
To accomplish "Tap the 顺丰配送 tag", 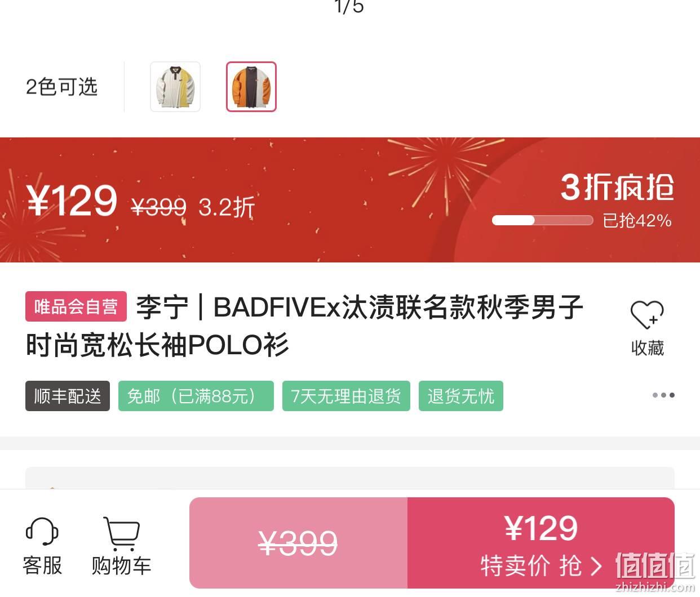I will (x=68, y=396).
